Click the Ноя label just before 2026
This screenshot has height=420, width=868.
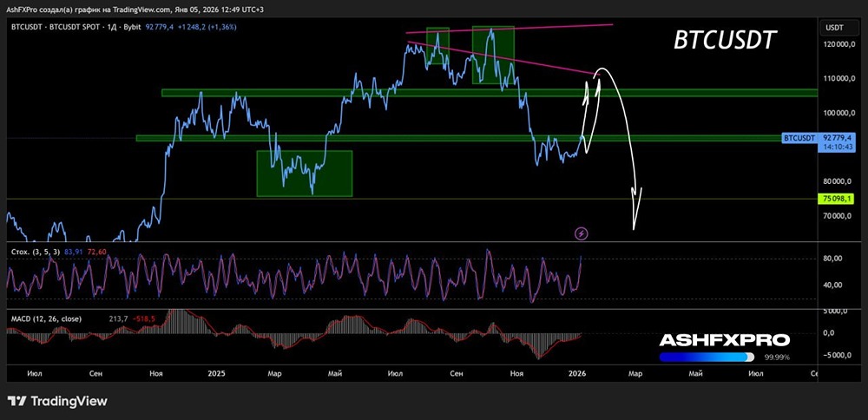(x=516, y=373)
